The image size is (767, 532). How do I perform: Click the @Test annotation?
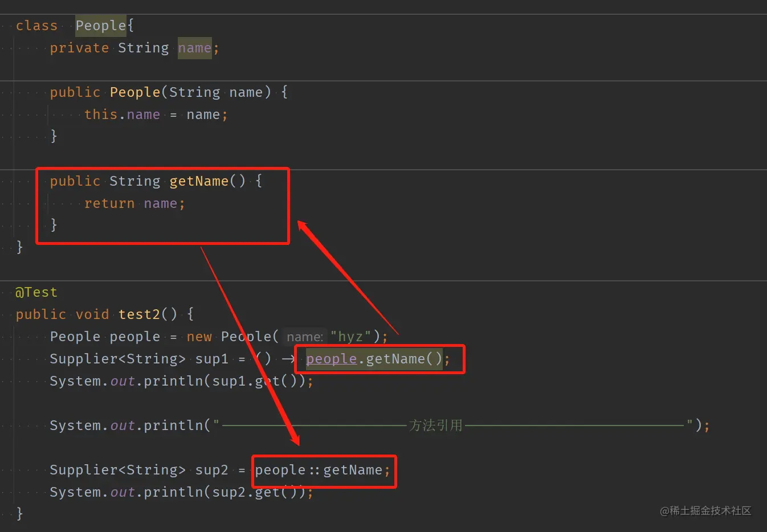pos(36,292)
